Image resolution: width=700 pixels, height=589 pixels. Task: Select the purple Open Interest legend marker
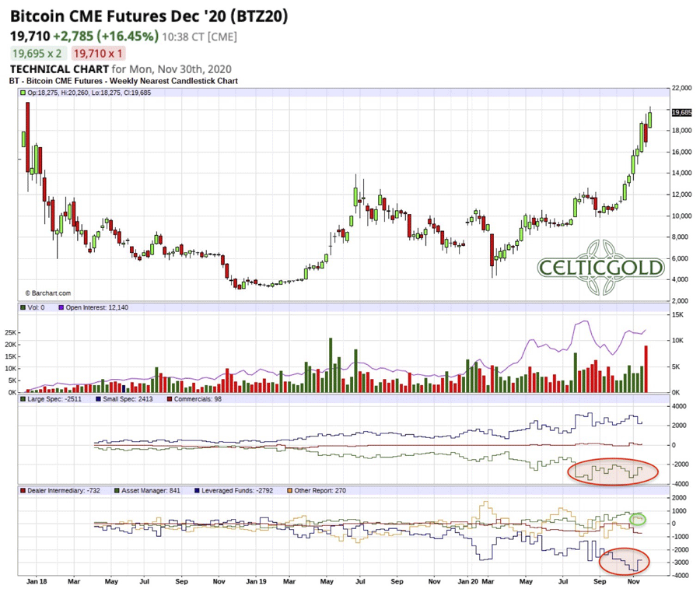(61, 308)
